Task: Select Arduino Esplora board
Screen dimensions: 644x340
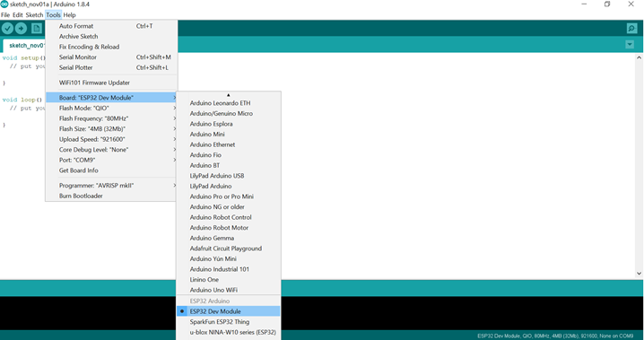Action: pos(229,124)
